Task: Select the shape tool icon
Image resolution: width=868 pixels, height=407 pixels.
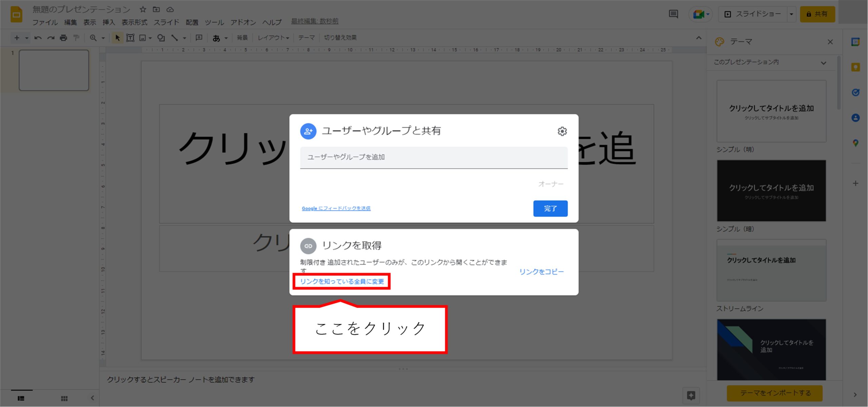Action: tap(161, 38)
